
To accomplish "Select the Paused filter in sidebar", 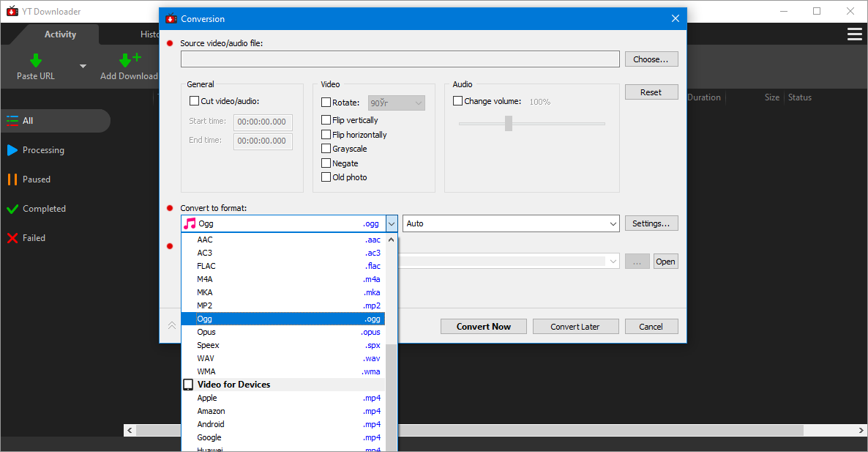I will point(36,179).
